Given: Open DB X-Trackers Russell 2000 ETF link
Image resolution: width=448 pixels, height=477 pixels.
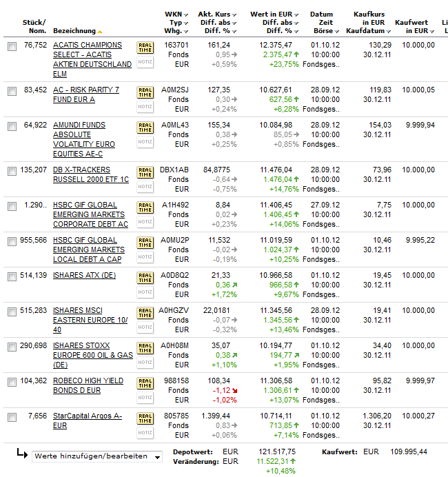Looking at the screenshot, I should pos(91,174).
